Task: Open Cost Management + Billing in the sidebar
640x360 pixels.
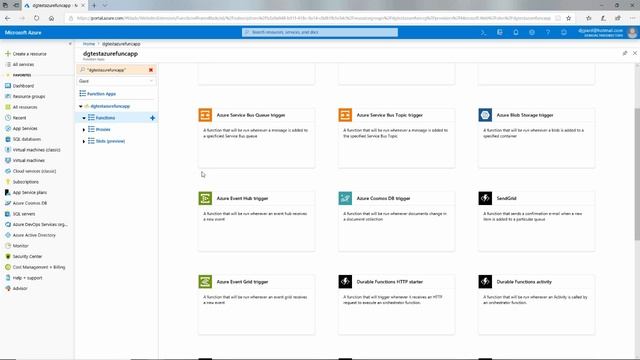Action: [39, 267]
